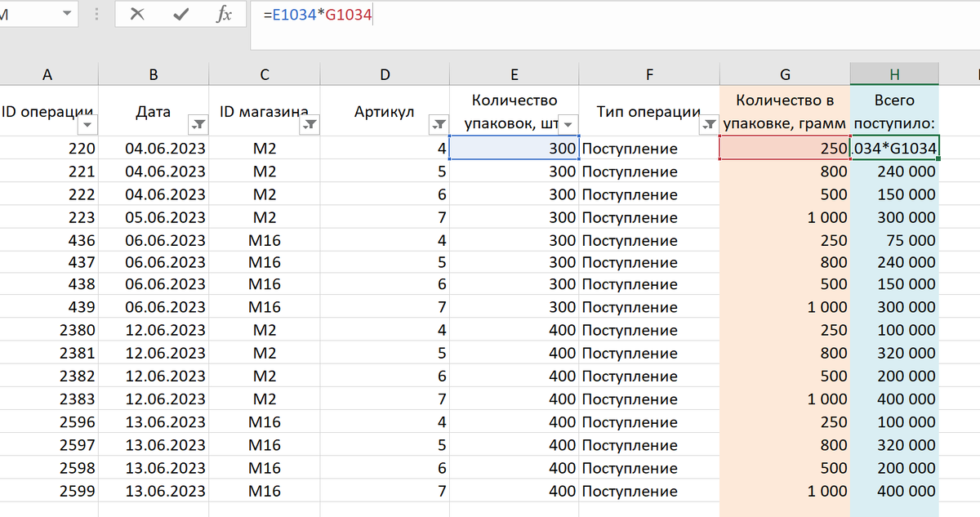Open the Insert Function (fx) dialog
Image resolution: width=980 pixels, height=517 pixels.
coord(225,14)
